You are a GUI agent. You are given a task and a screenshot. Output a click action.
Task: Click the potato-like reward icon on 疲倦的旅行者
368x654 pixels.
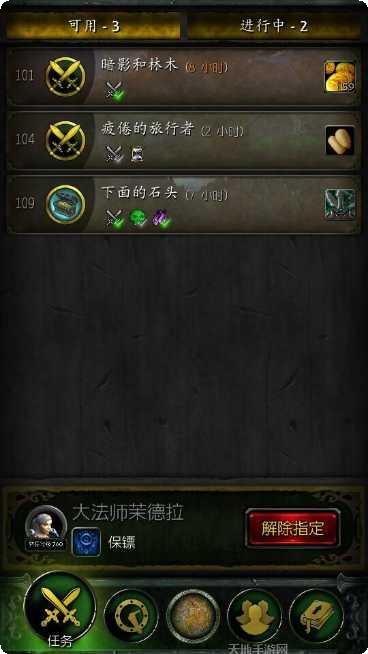340,140
